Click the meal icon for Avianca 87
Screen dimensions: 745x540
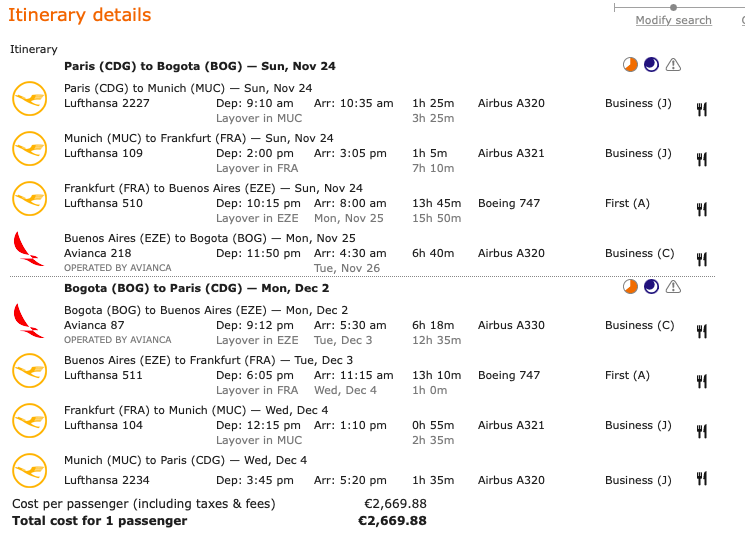pyautogui.click(x=702, y=331)
